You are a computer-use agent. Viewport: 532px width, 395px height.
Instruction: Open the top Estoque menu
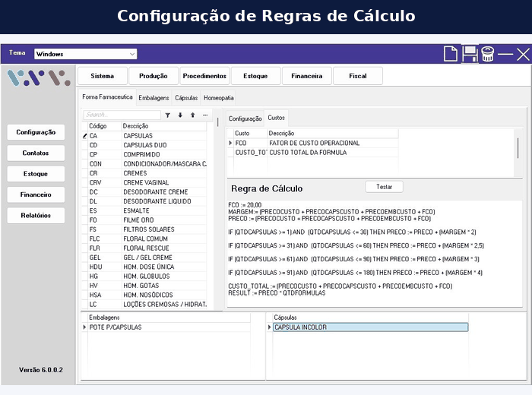click(256, 76)
